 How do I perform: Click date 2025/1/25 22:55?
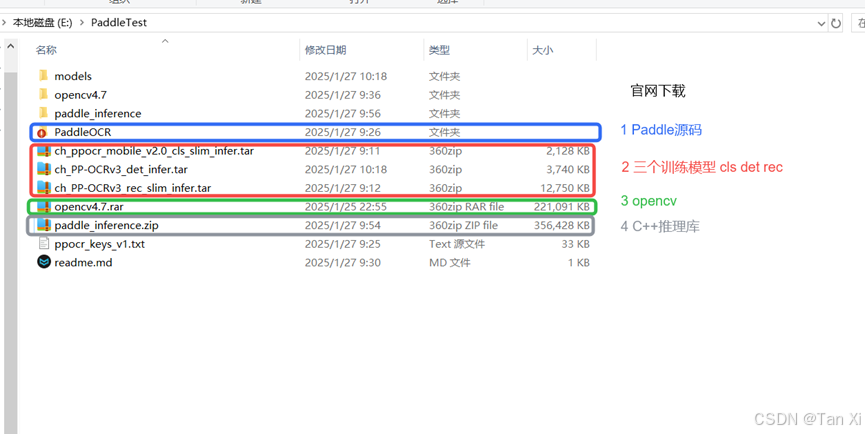[346, 207]
